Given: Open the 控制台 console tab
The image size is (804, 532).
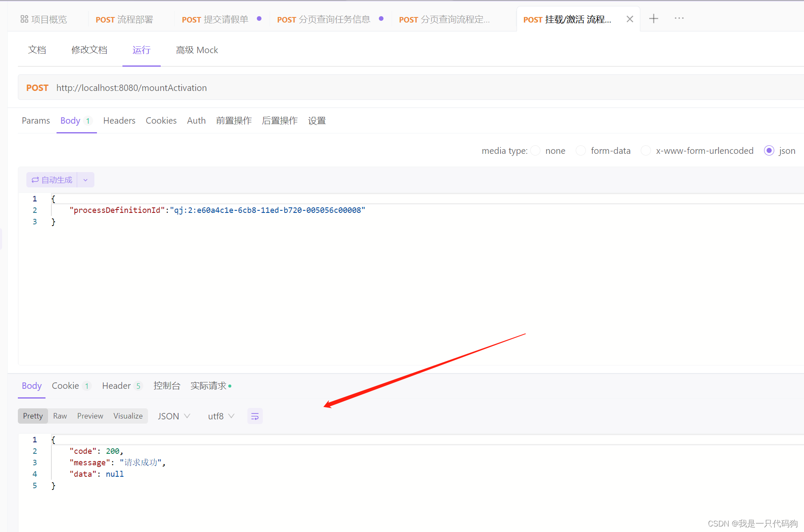Looking at the screenshot, I should [167, 386].
